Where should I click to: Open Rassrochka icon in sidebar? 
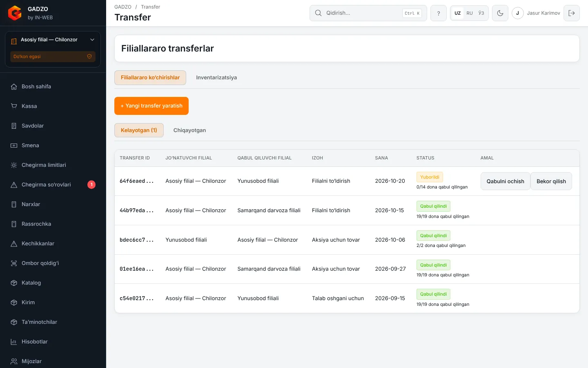[14, 224]
